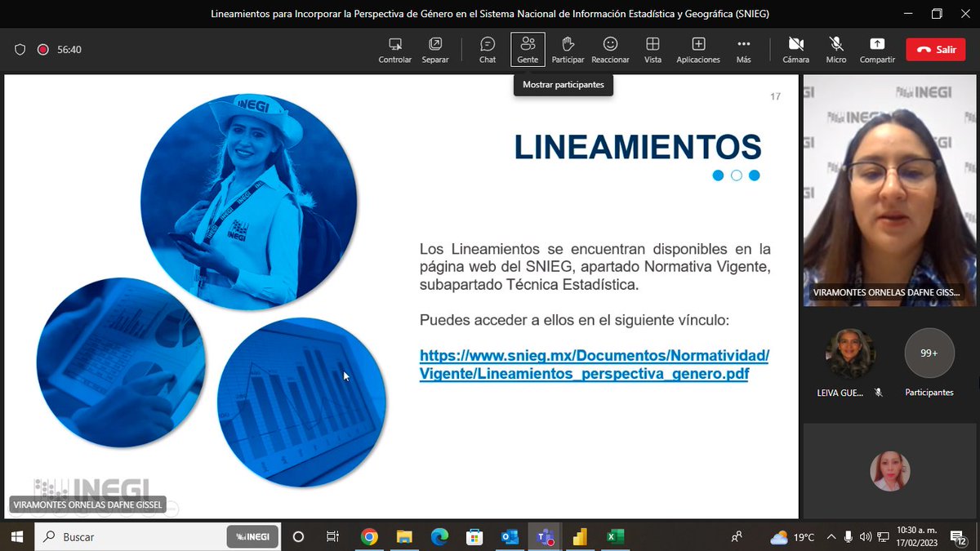Screen dimensions: 980x551
Task: Raise hand via Participar button
Action: click(568, 50)
